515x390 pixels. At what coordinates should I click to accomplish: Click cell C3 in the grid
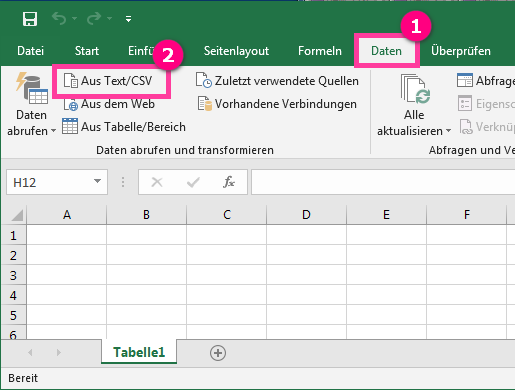click(x=227, y=275)
